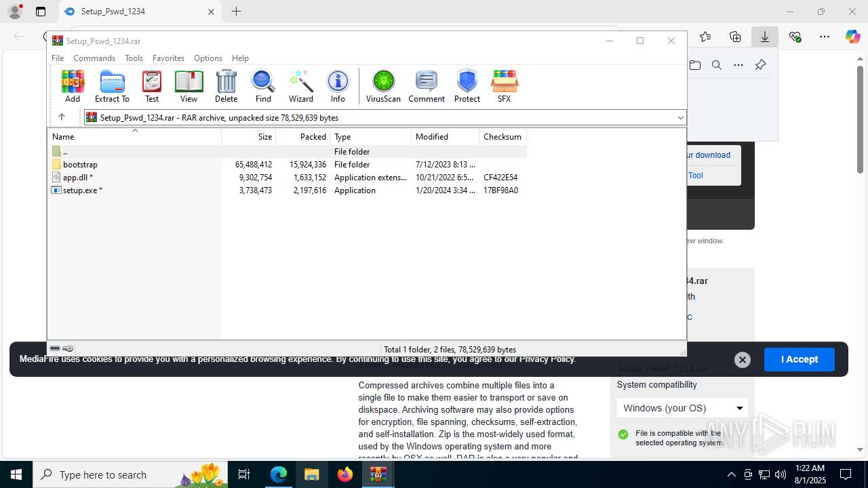The height and width of the screenshot is (488, 868).
Task: Select the app.dll file
Action: 78,178
